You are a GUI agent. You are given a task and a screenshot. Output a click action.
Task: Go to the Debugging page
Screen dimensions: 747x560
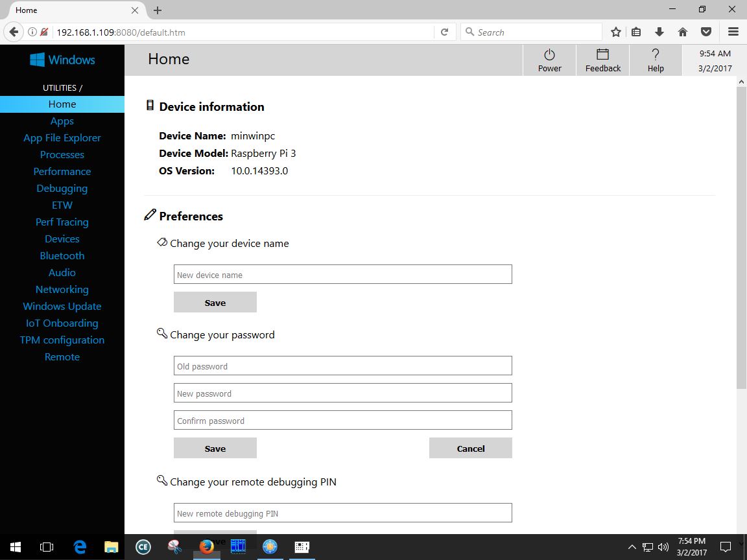click(62, 189)
